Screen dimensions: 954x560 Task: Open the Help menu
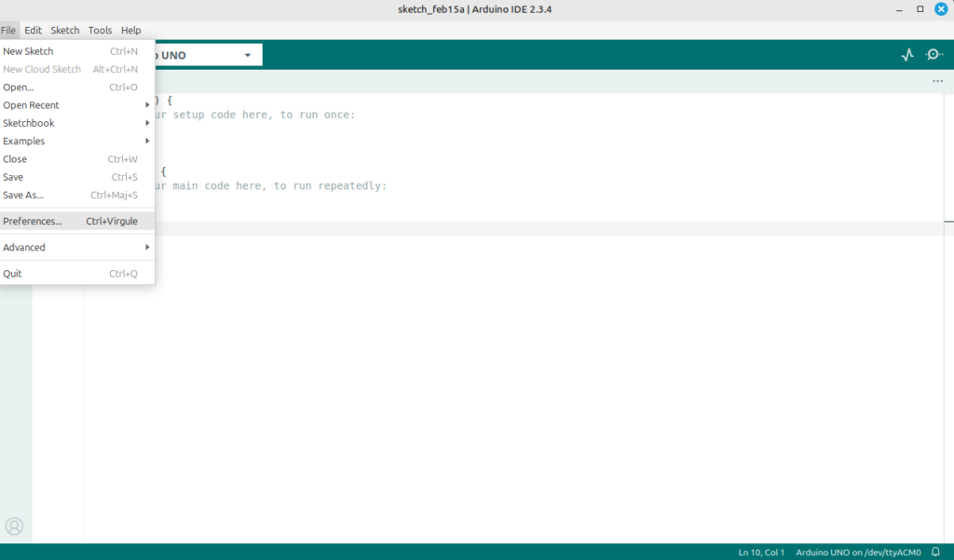[130, 30]
